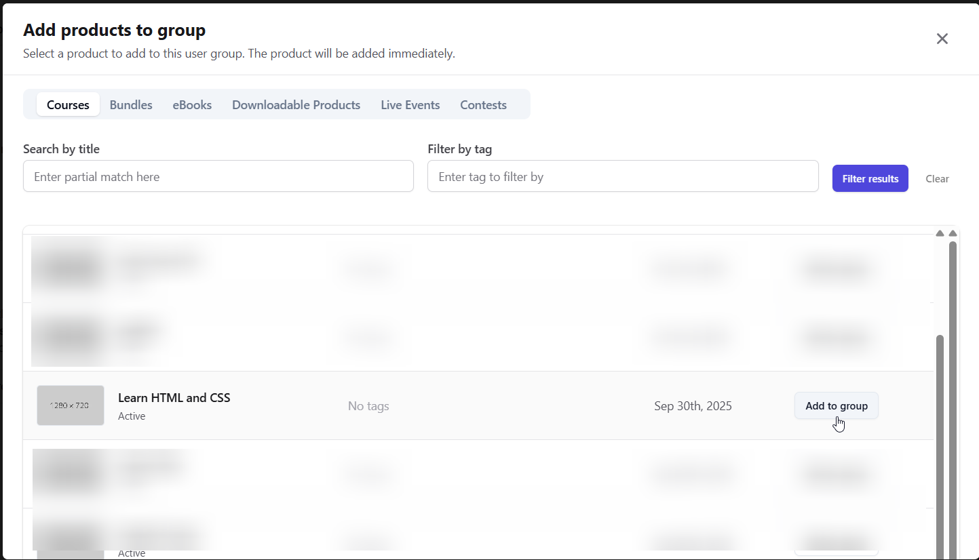The width and height of the screenshot is (979, 560).
Task: Click Clear to reset filters
Action: pyautogui.click(x=937, y=179)
